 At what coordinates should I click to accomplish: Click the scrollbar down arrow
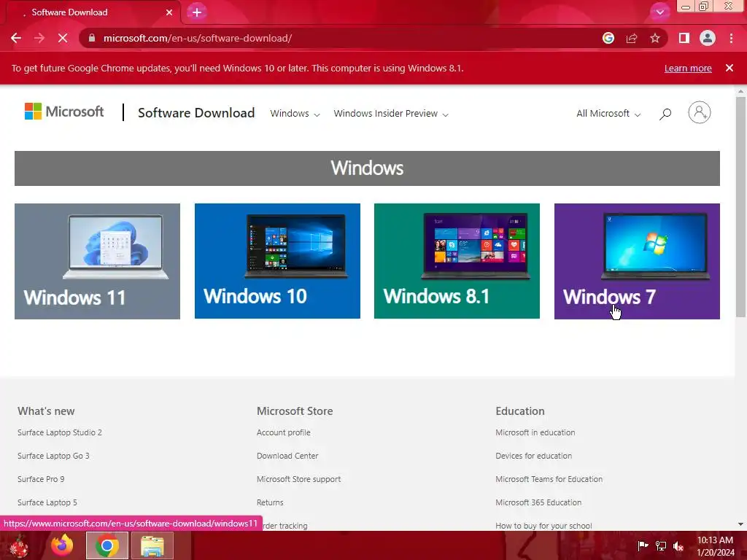740,524
